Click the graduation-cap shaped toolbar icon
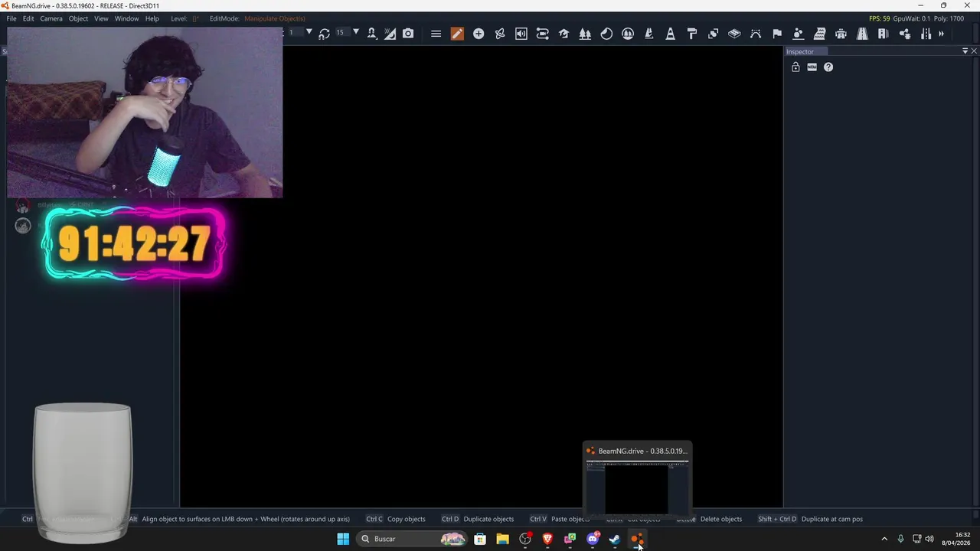The image size is (980, 551). [564, 34]
